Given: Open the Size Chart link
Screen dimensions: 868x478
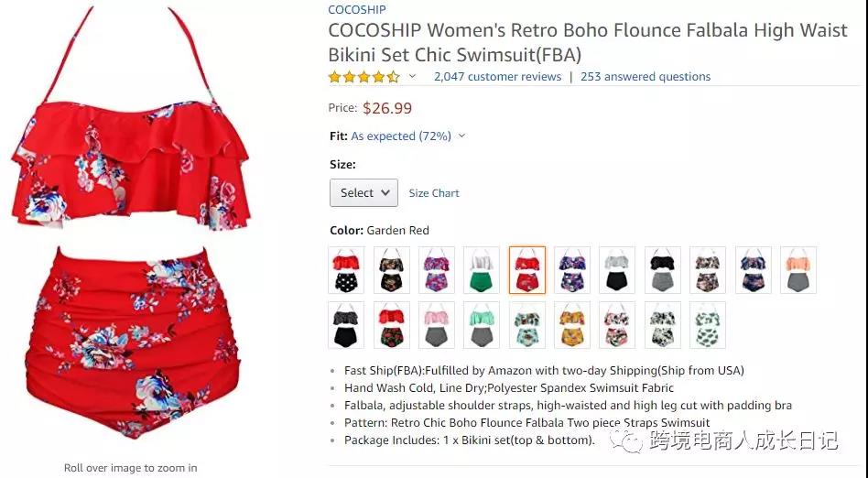Looking at the screenshot, I should 434,193.
